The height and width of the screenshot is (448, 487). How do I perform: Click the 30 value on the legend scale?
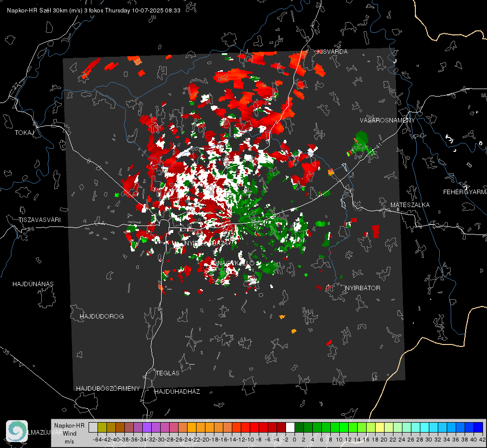429,440
